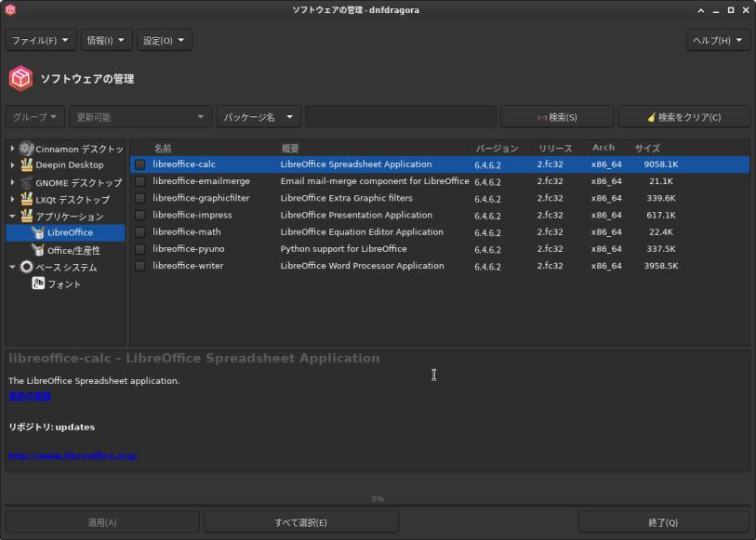The width and height of the screenshot is (756, 540).
Task: Click the 適用(A) apply button
Action: point(102,522)
